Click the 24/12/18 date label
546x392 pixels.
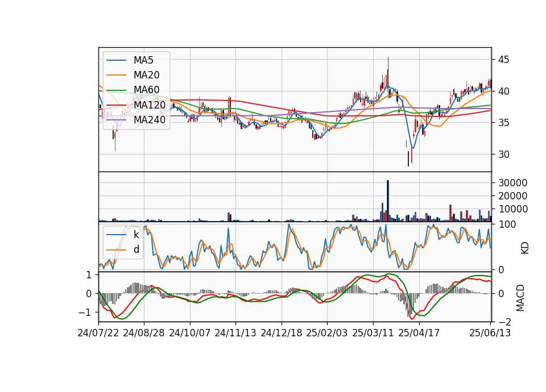click(x=282, y=333)
